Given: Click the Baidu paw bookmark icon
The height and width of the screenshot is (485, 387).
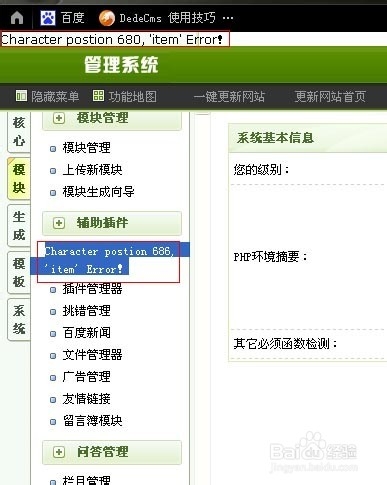Looking at the screenshot, I should [48, 18].
